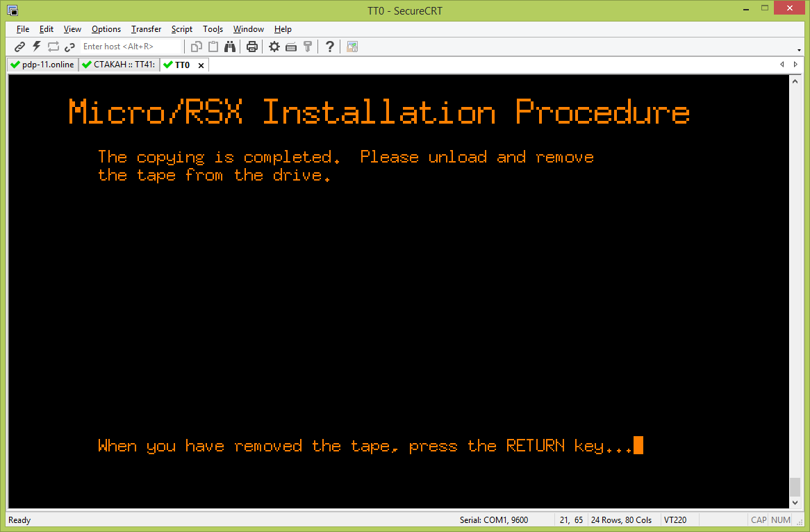Click the keymap editor keyboard icon
This screenshot has width=810, height=532.
[x=291, y=47]
